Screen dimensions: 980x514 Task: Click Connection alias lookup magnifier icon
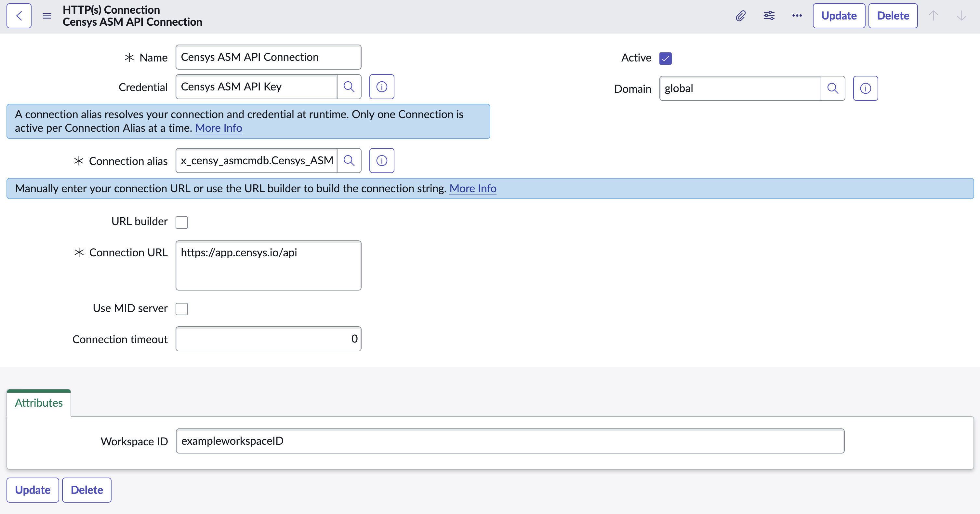click(x=349, y=161)
